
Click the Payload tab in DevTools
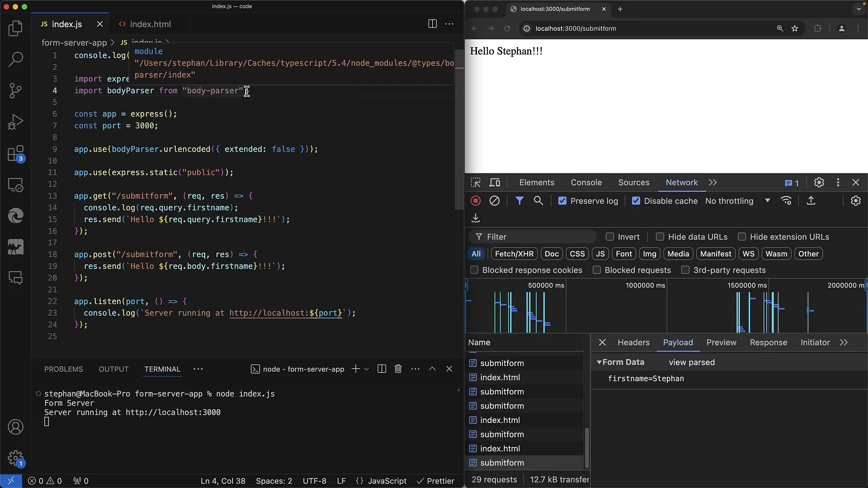[x=678, y=342]
